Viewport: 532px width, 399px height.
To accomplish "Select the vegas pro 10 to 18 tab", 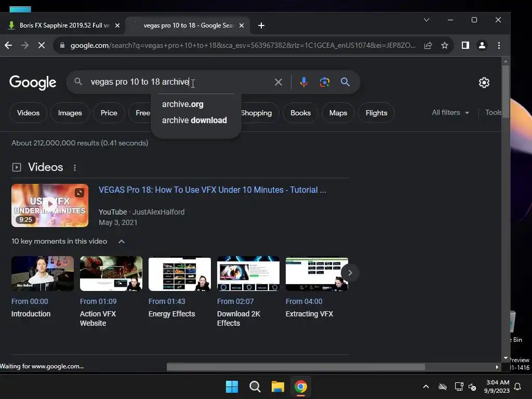I will click(188, 25).
